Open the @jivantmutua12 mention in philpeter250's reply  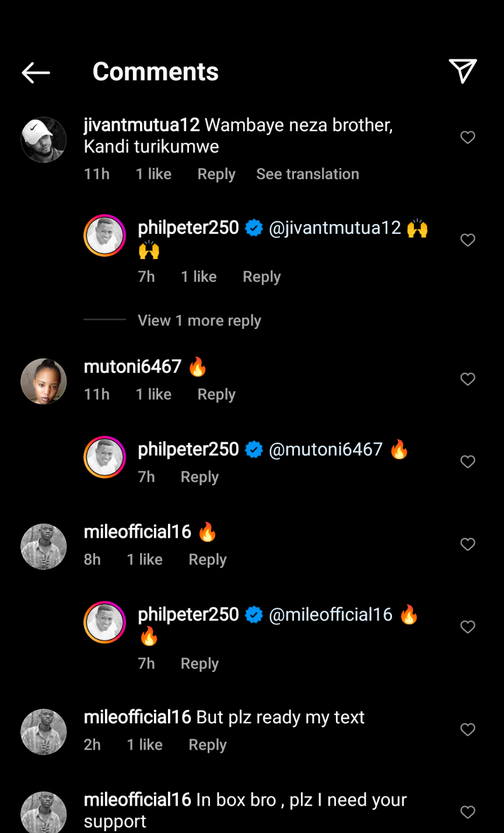(x=335, y=228)
